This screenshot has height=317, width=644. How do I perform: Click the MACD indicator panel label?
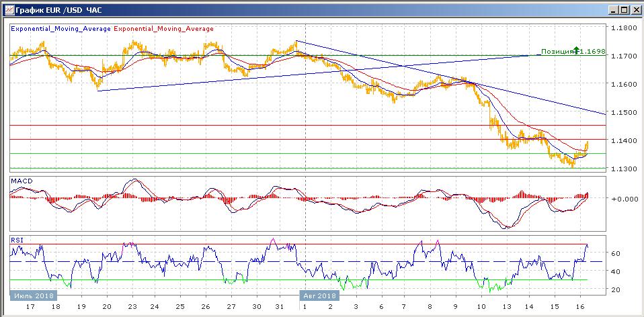[x=21, y=181]
